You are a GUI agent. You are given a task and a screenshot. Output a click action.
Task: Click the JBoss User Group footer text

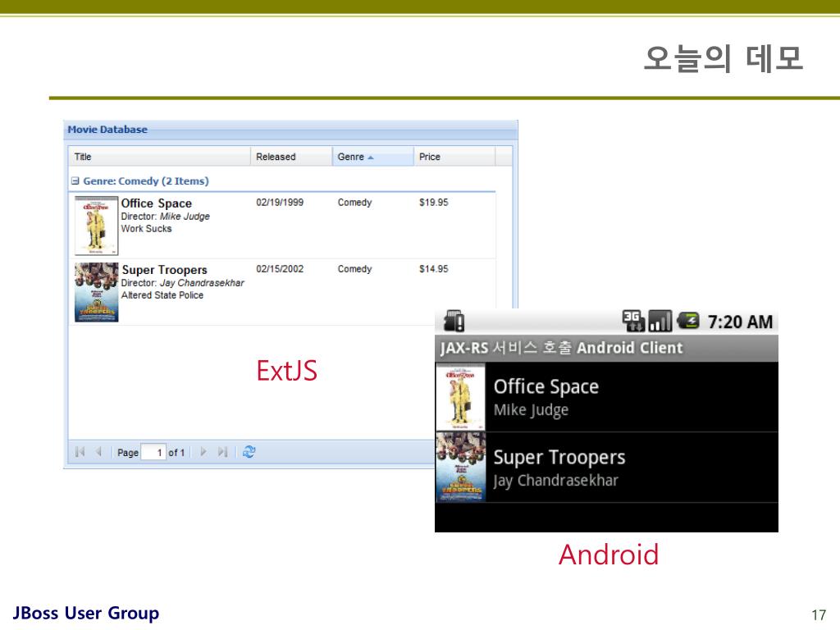85,613
